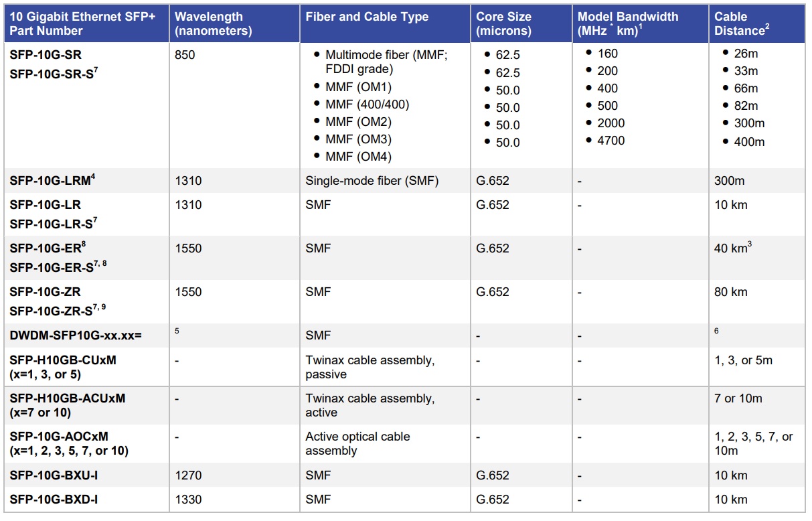
Task: Click the SFP-10G-BXU-I part number
Action: pyautogui.click(x=55, y=475)
